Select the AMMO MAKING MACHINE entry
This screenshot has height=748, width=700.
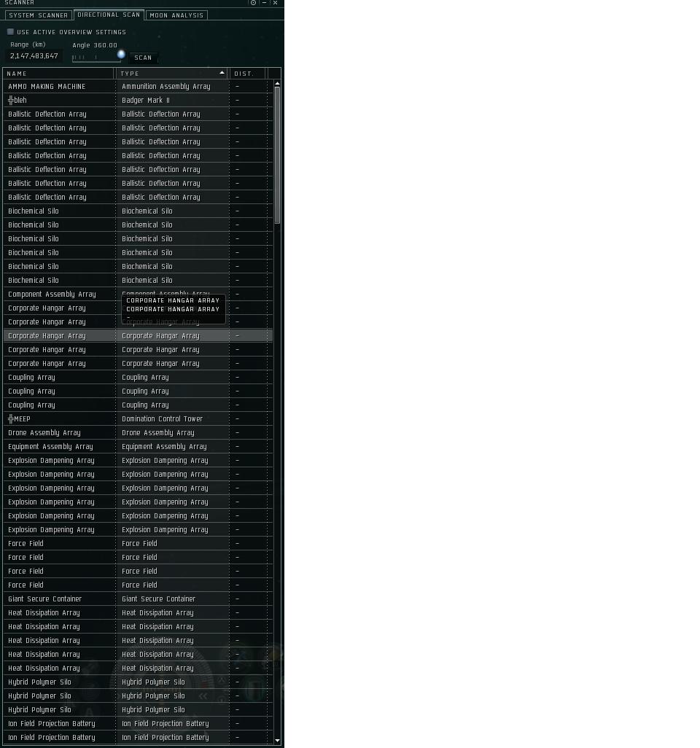coord(47,86)
